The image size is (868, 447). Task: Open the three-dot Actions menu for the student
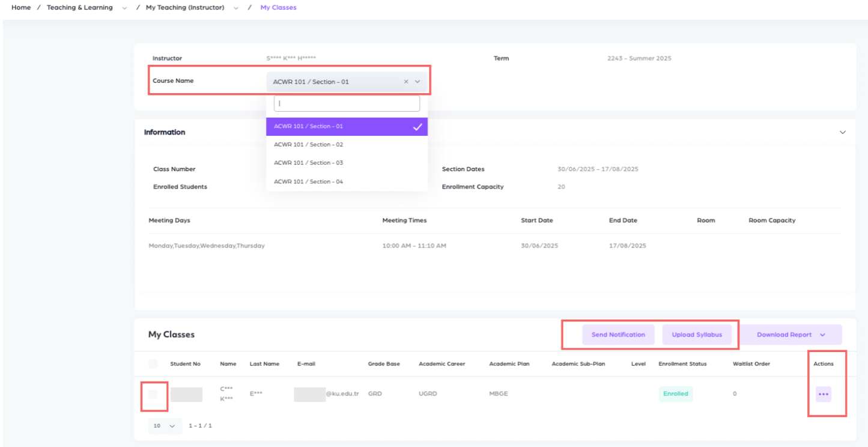tap(823, 394)
